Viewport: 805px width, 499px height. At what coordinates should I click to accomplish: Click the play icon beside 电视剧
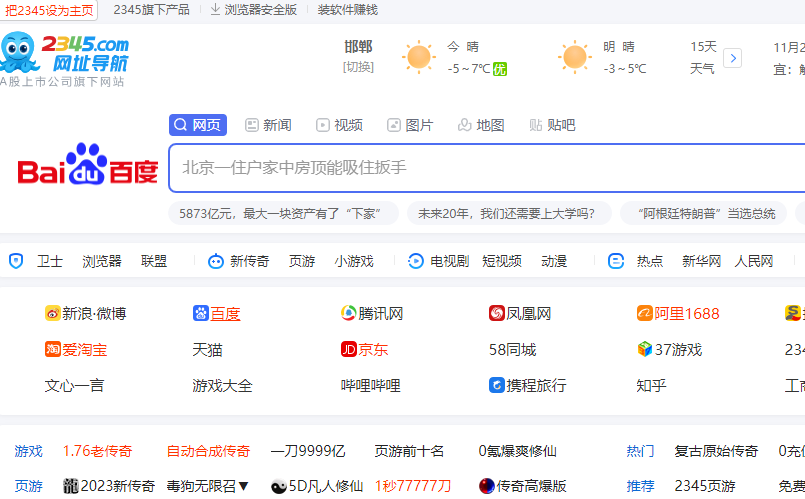pos(415,261)
